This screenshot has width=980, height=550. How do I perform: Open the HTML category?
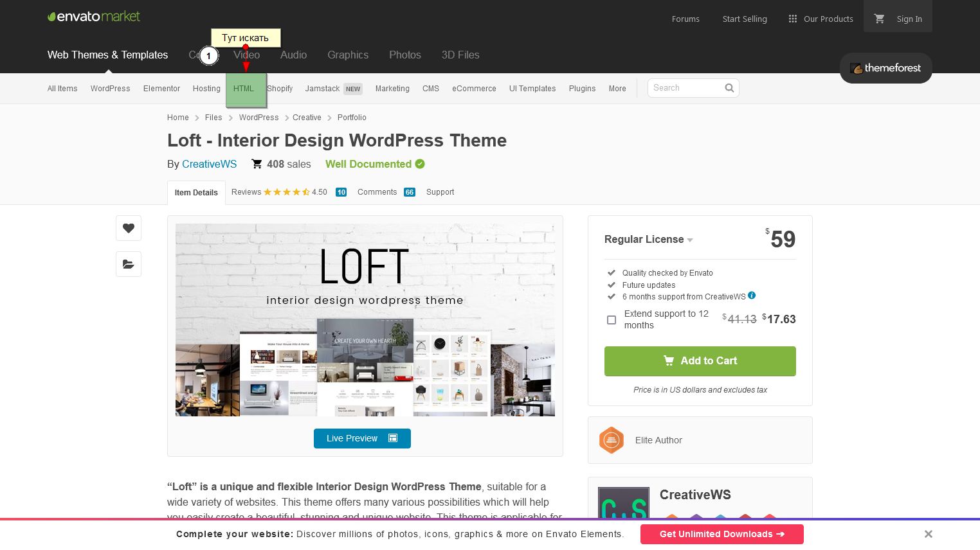[244, 89]
